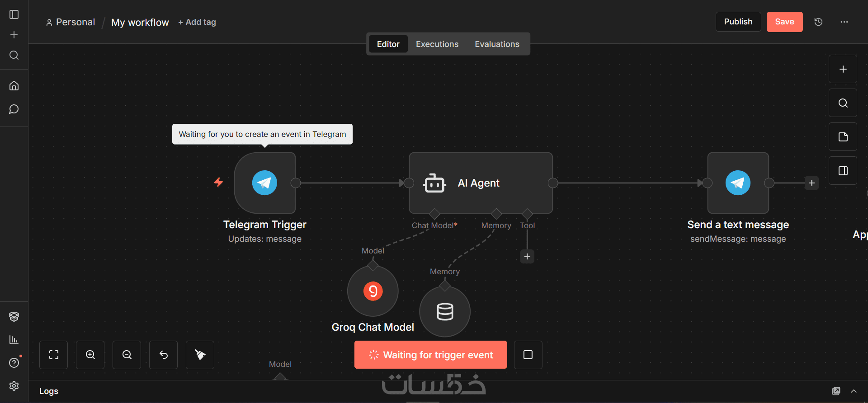Click the undo arrow canvas button

[164, 355]
